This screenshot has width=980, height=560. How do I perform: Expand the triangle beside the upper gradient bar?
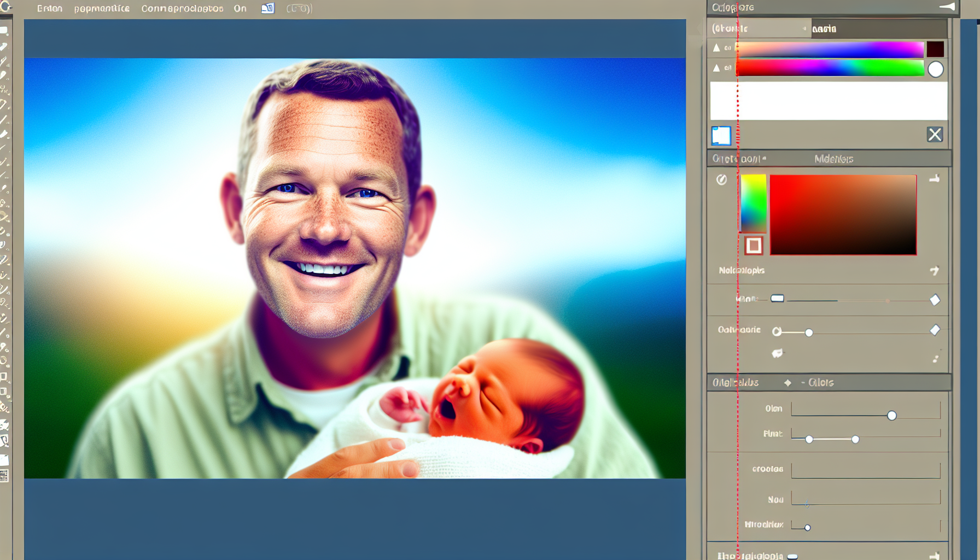click(716, 48)
